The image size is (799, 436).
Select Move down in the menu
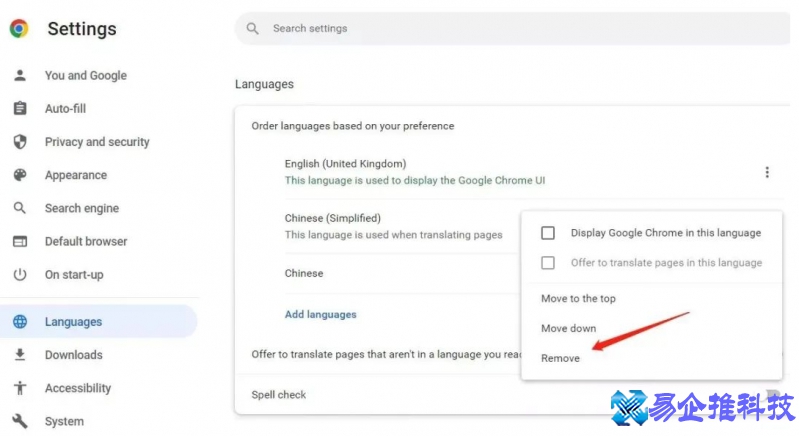[568, 328]
